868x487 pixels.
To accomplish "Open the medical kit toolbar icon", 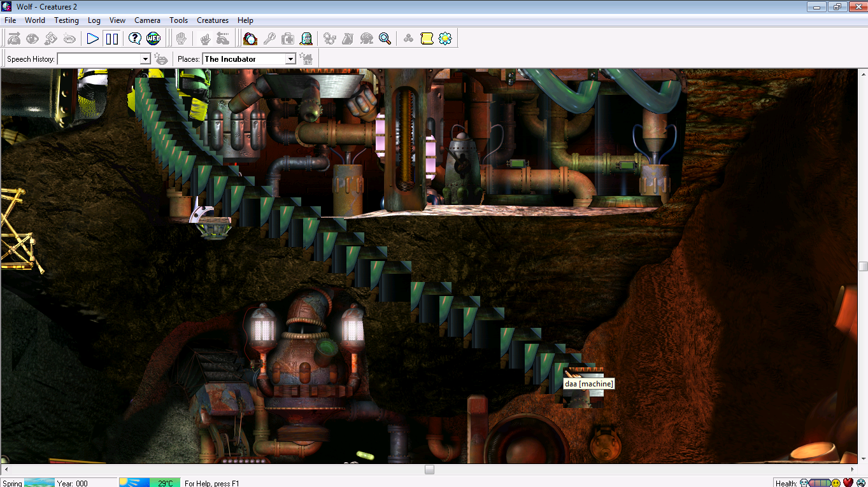I will [x=288, y=38].
